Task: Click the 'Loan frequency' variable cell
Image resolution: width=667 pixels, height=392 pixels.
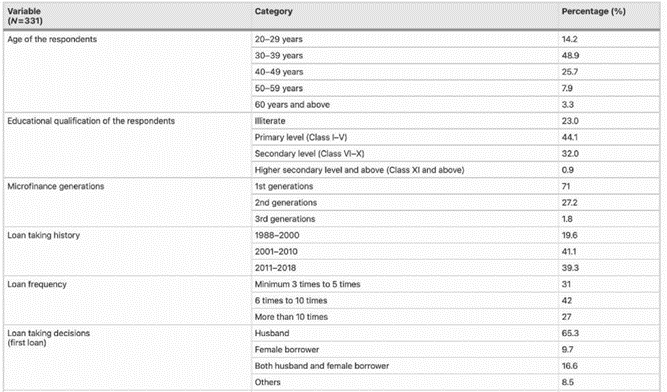Action: (127, 300)
